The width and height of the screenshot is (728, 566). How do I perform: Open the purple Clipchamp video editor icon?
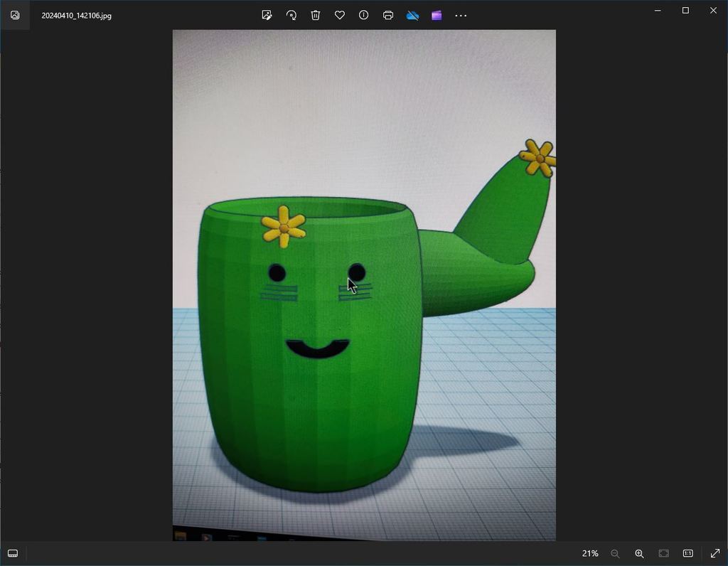pyautogui.click(x=437, y=15)
